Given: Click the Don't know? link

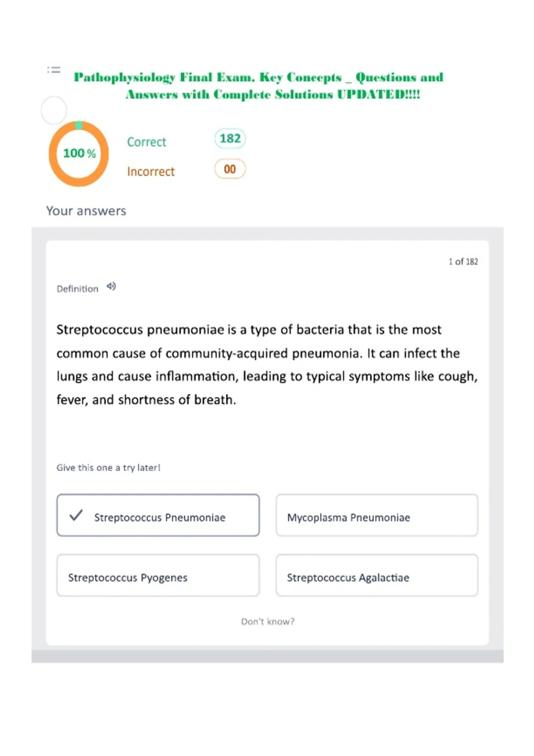Looking at the screenshot, I should coord(268,621).
